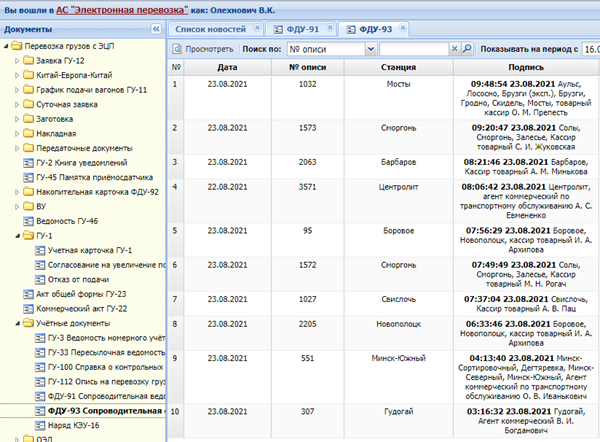Screen dimensions: 600x442
Task: Switch to the ФДУ-91 tab
Action: tap(303, 29)
